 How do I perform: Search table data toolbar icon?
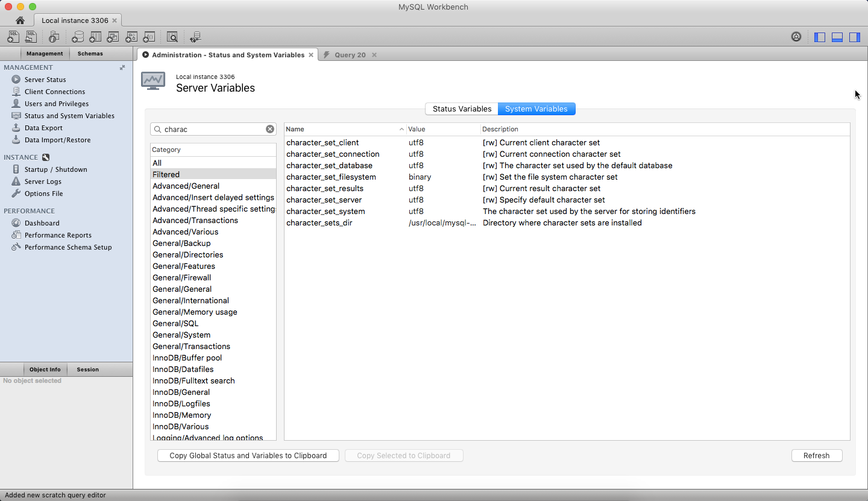click(172, 37)
